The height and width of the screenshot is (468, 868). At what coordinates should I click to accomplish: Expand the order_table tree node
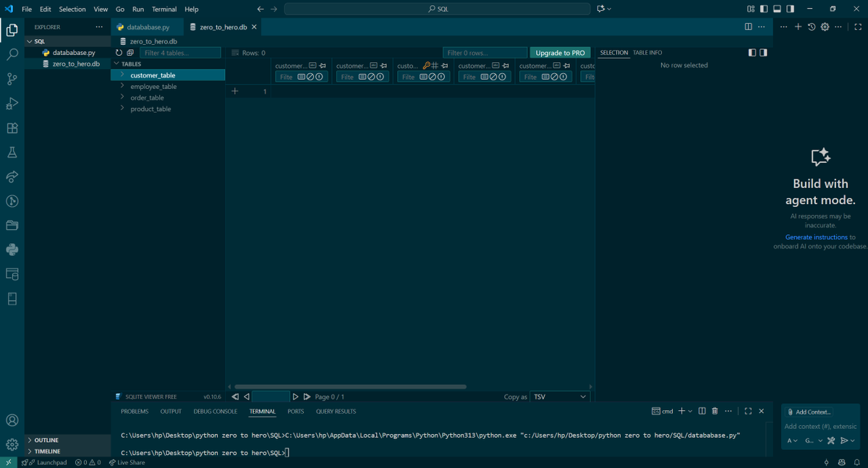coord(122,97)
